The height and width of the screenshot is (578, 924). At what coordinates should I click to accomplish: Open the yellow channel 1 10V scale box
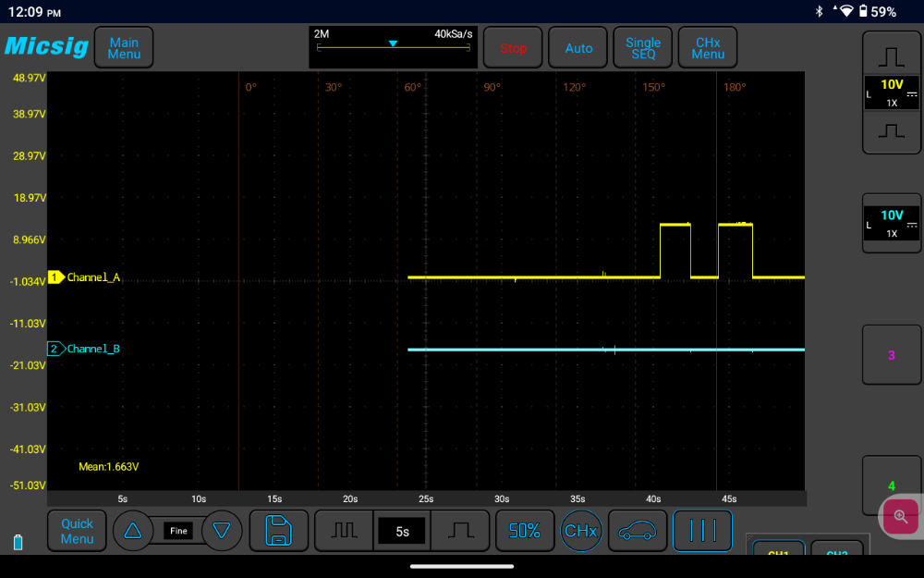[x=892, y=92]
